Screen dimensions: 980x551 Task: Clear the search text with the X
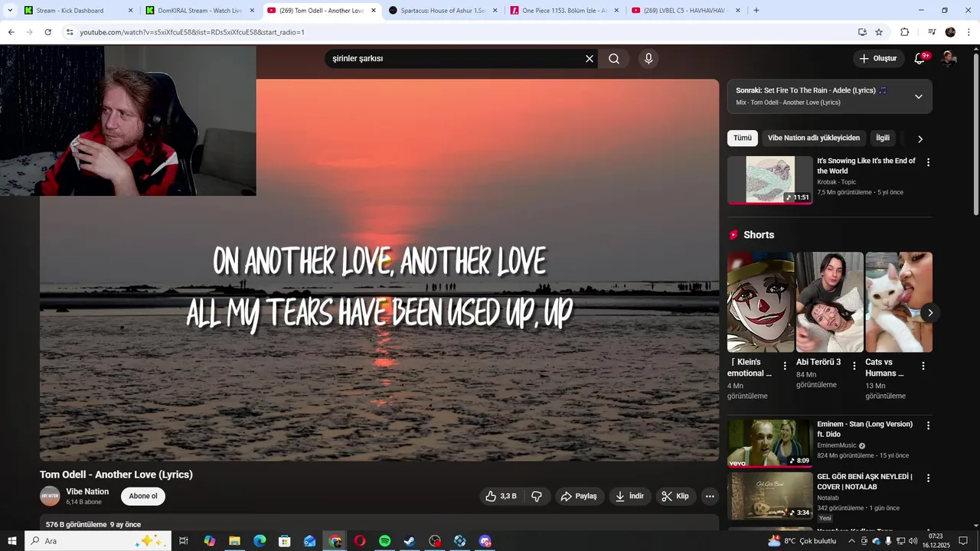(590, 59)
